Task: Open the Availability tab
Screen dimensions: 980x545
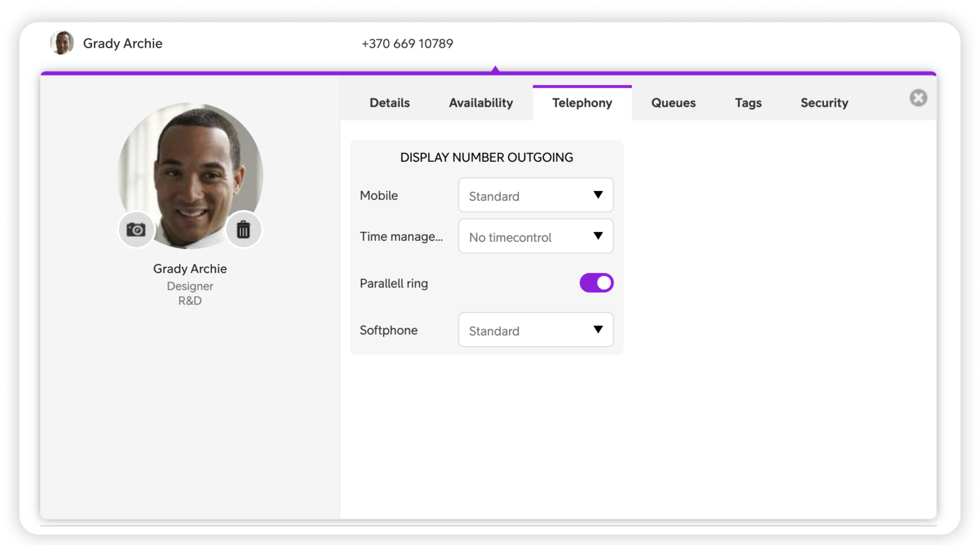Action: [x=480, y=102]
